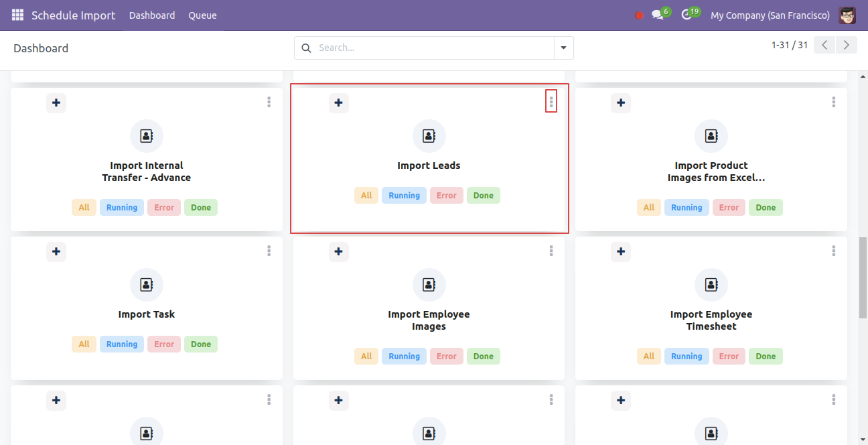
Task: Open kebab menu on Import Employee Timesheet card
Action: click(x=834, y=251)
